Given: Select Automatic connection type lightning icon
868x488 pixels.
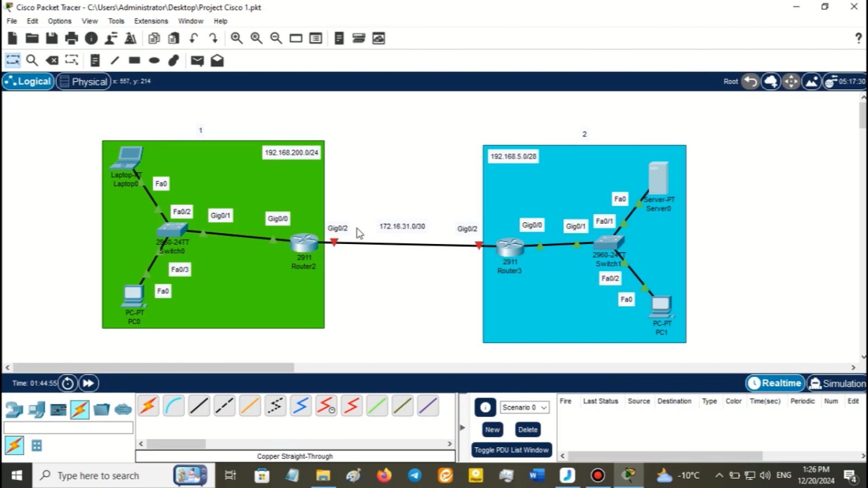Looking at the screenshot, I should 148,405.
